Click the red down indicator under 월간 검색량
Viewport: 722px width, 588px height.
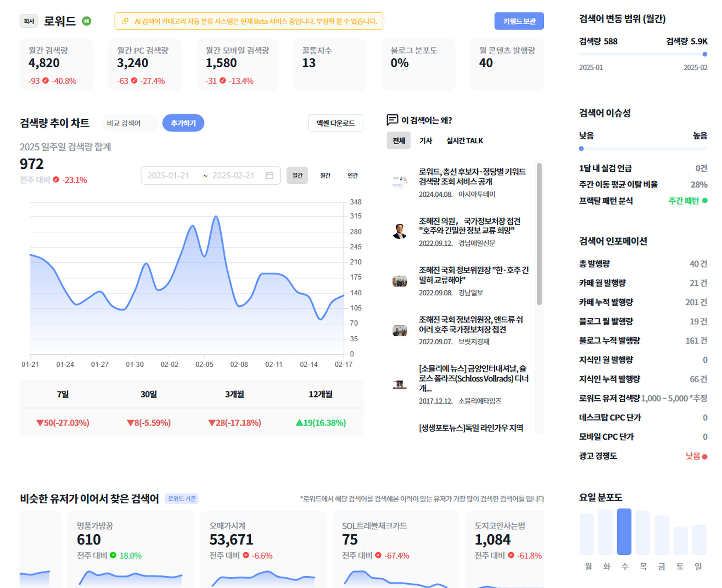(x=46, y=81)
